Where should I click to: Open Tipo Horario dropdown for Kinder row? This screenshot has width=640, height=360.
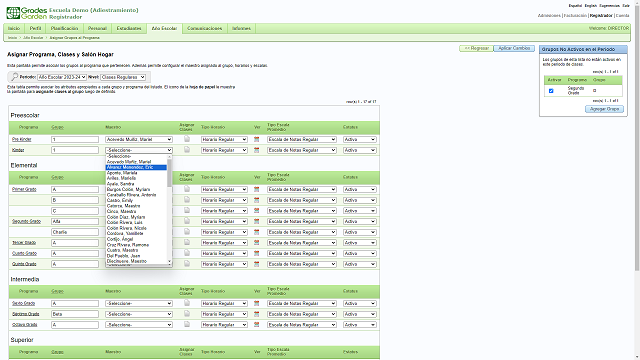[x=224, y=150]
